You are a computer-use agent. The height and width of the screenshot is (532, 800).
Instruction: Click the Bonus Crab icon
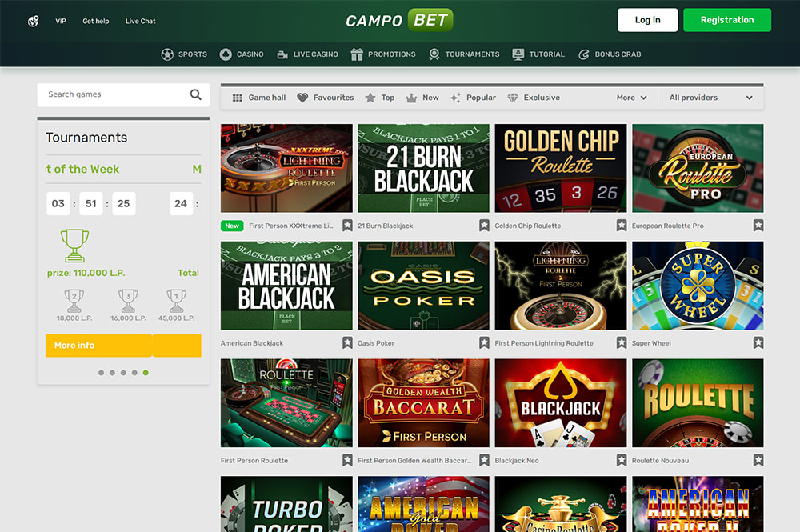coord(584,54)
